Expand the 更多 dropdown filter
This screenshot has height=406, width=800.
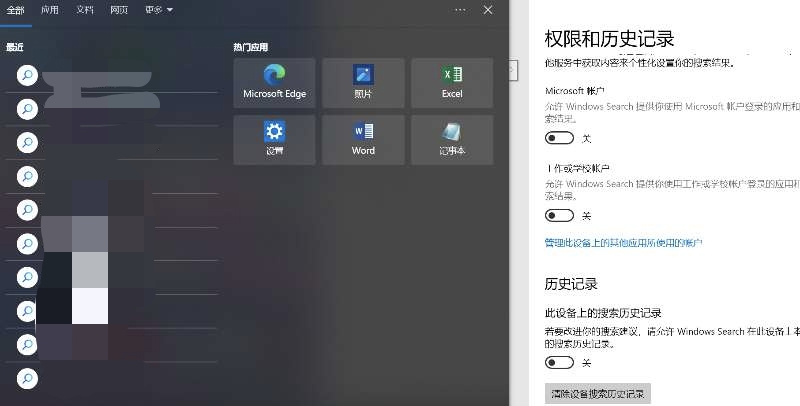click(x=159, y=10)
